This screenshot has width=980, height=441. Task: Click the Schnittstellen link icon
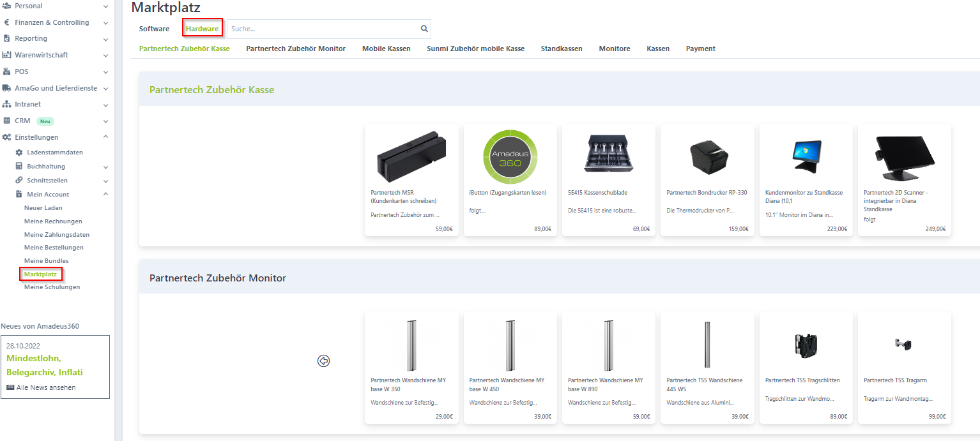(19, 180)
